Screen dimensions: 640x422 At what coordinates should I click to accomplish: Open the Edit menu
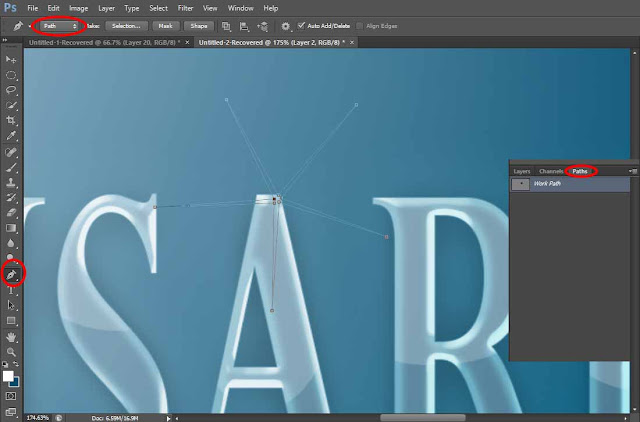pos(53,8)
